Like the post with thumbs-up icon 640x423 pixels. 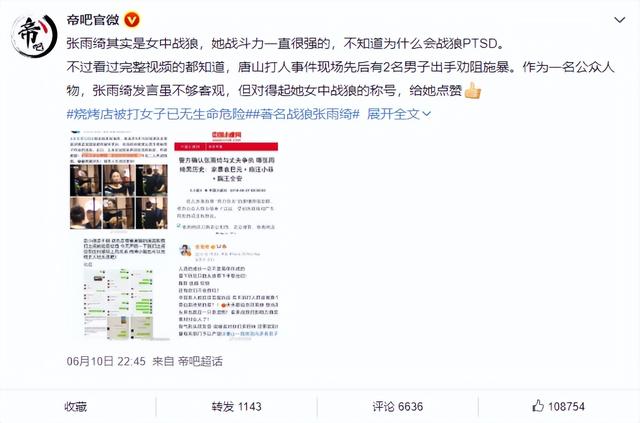[x=538, y=406]
